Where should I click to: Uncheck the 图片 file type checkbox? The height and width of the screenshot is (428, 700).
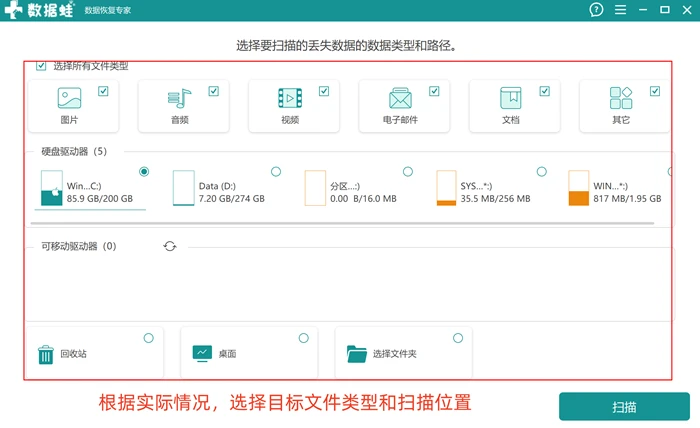103,91
